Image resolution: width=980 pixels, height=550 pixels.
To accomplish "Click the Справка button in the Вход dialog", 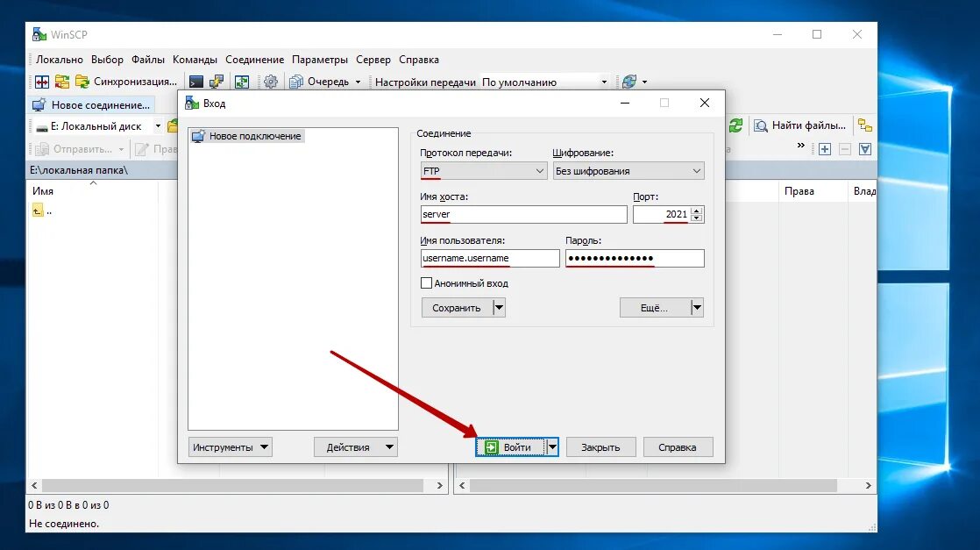I will [x=678, y=446].
